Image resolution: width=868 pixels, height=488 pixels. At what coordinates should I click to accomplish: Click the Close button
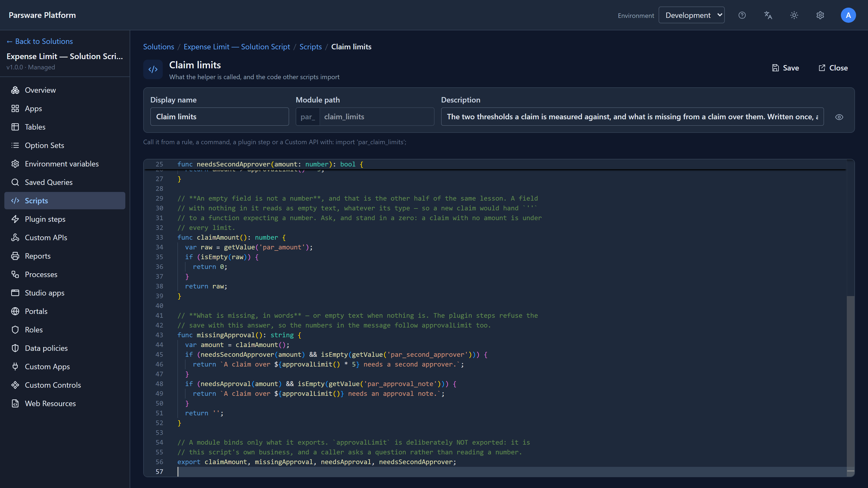pos(833,68)
